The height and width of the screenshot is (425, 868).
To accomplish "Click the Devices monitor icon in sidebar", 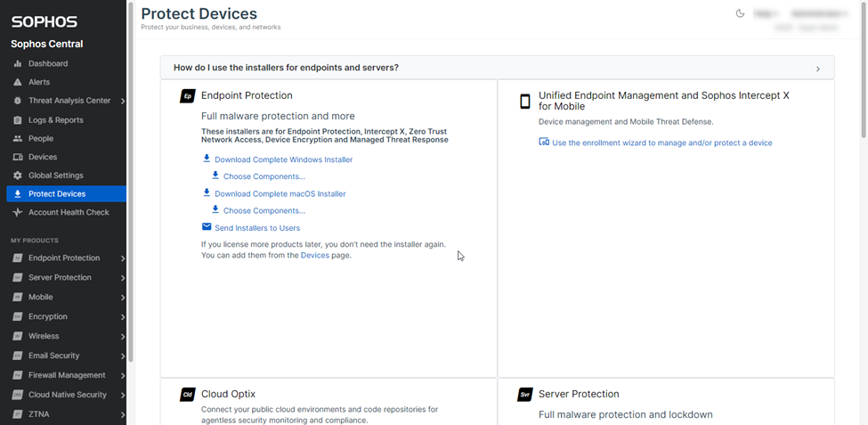I will (18, 158).
